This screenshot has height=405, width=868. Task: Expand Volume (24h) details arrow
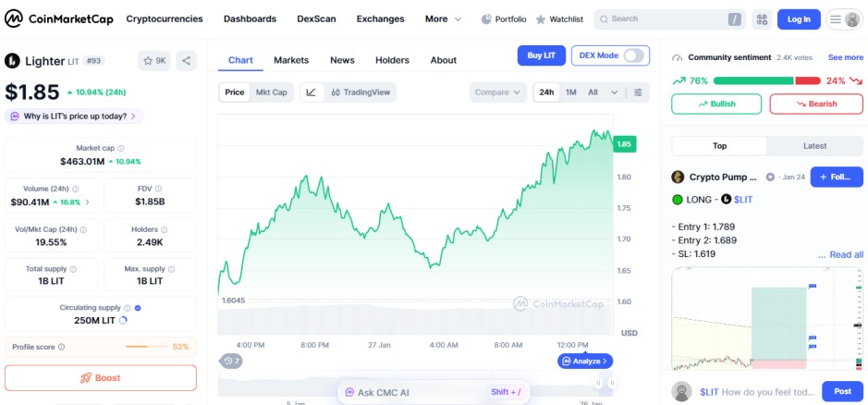(88, 202)
